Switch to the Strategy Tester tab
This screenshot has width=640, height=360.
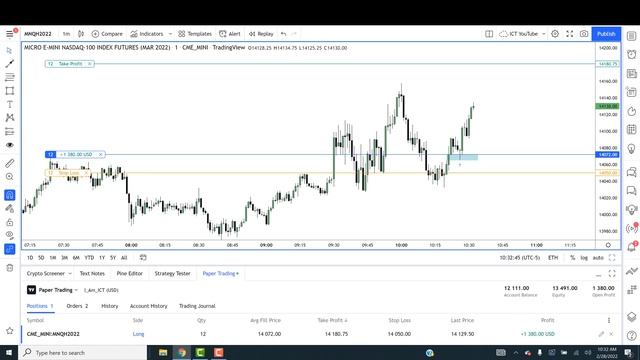tap(172, 273)
